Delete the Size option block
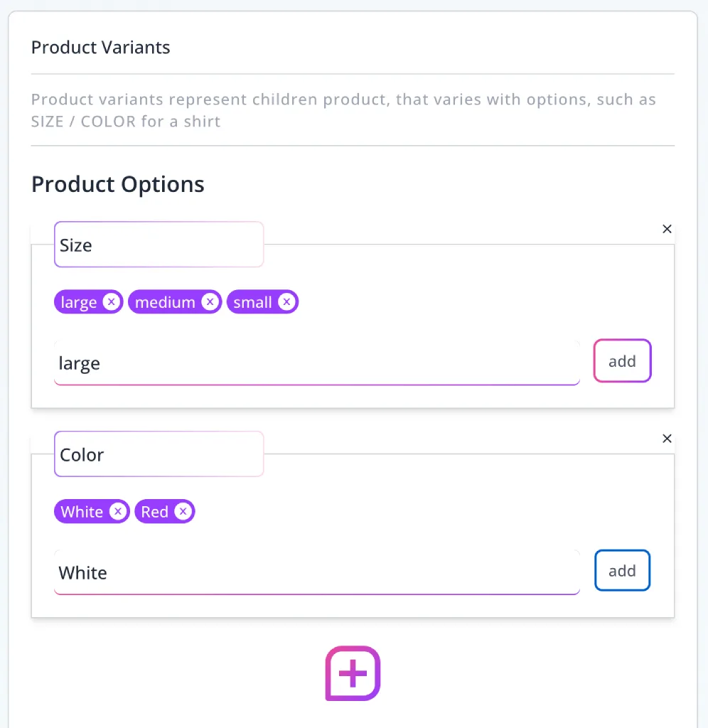 (667, 229)
